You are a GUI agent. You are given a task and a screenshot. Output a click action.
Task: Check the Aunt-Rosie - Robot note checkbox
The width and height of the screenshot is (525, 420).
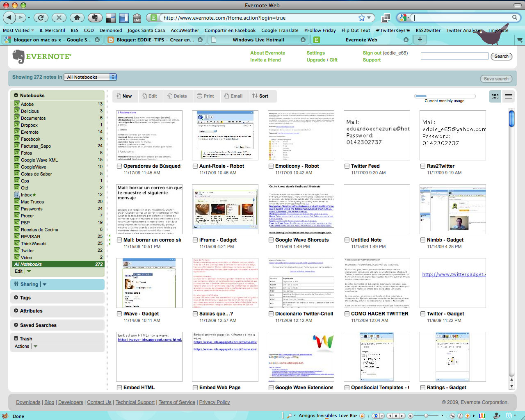195,166
